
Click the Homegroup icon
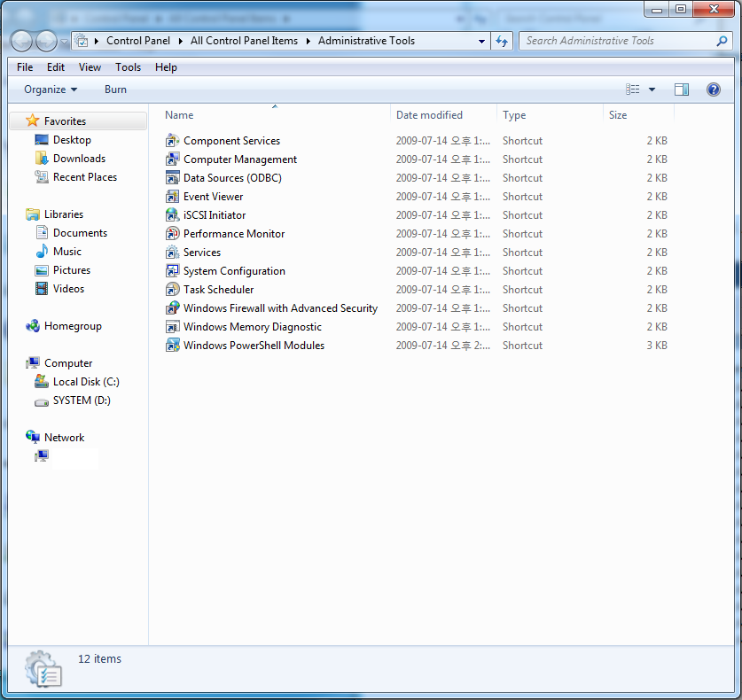click(33, 326)
